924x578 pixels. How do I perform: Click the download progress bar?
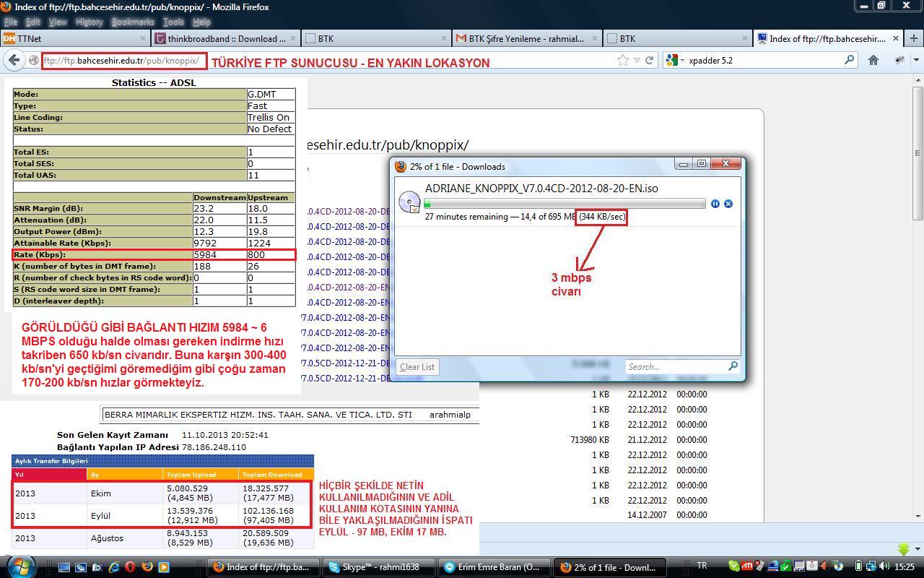[565, 204]
